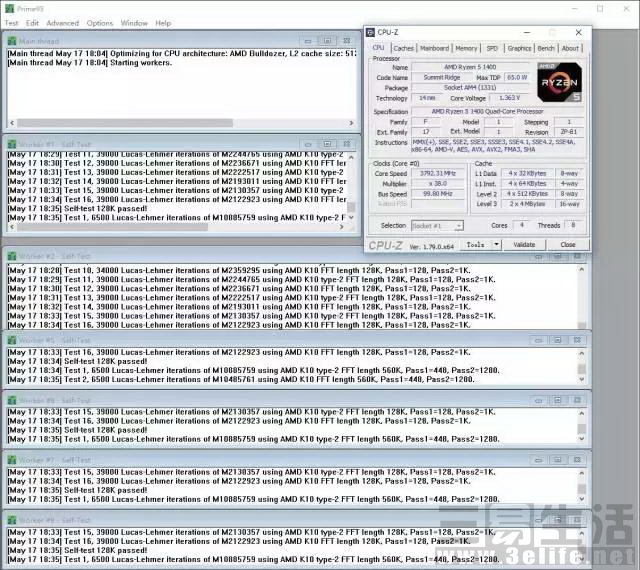Image resolution: width=640 pixels, height=570 pixels.
Task: Click the '4 x 512 KBytes' Level 2 field
Action: click(527, 194)
